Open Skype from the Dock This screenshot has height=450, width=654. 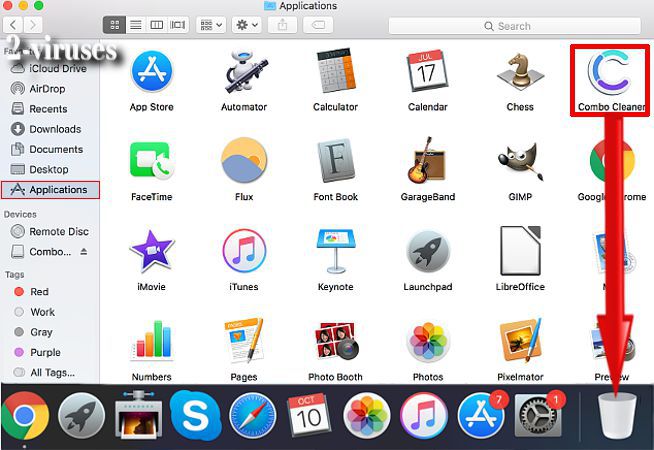(x=195, y=415)
